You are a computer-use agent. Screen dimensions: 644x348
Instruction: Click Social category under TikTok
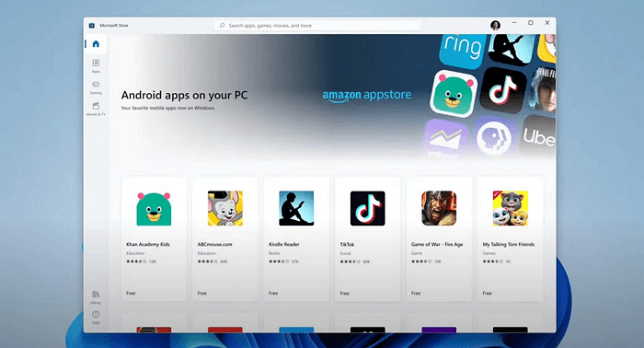[345, 253]
